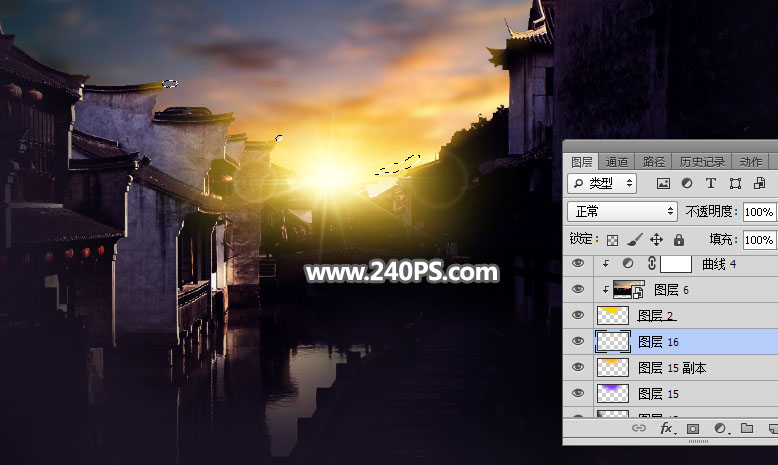The image size is (778, 465).
Task: Click the 填充 label
Action: pos(723,239)
